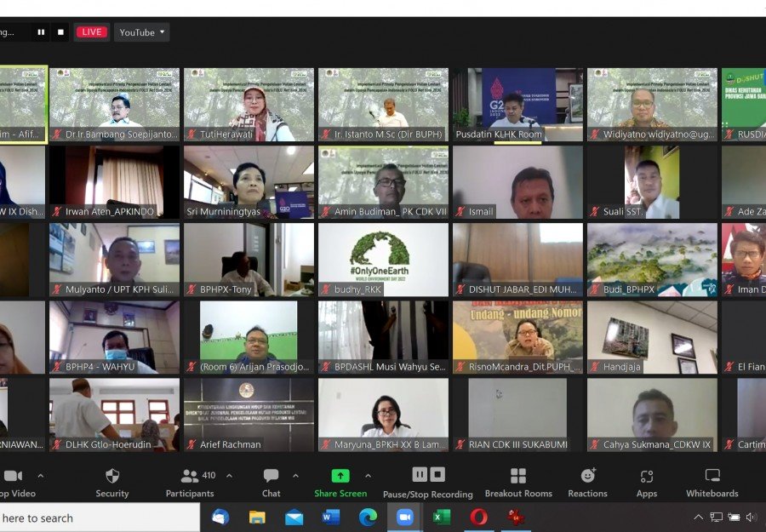Image resolution: width=766 pixels, height=532 pixels.
Task: Open Mail app from taskbar
Action: pos(294,518)
